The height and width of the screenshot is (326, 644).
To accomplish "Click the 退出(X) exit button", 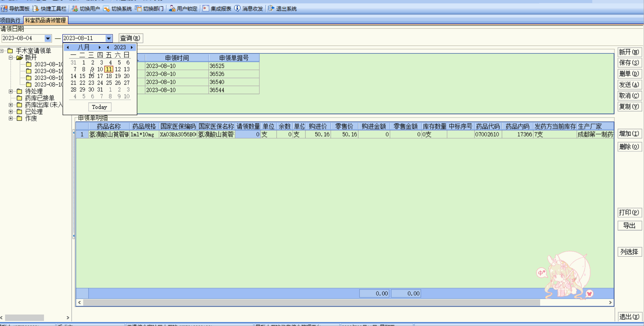I will point(629,317).
